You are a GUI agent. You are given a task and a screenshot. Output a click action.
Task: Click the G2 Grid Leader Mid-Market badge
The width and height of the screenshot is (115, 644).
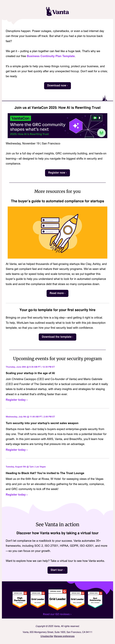pyautogui.click(x=38, y=599)
